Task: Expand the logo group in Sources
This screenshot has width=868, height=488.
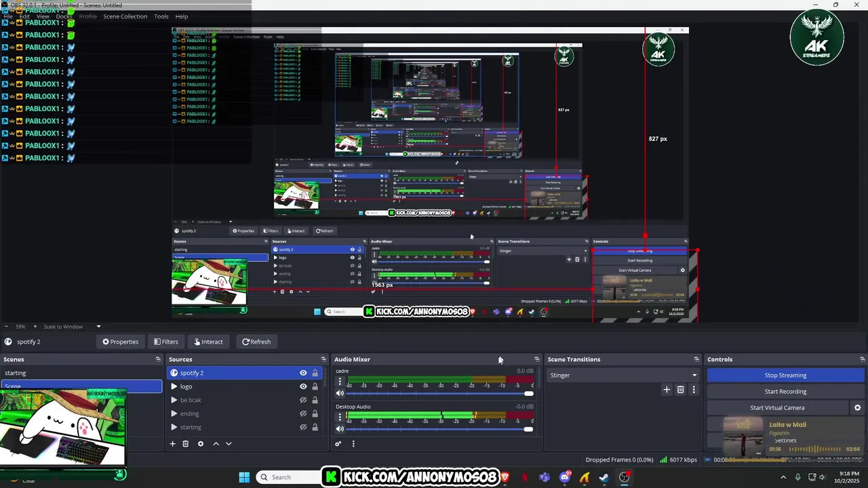Action: pyautogui.click(x=174, y=386)
